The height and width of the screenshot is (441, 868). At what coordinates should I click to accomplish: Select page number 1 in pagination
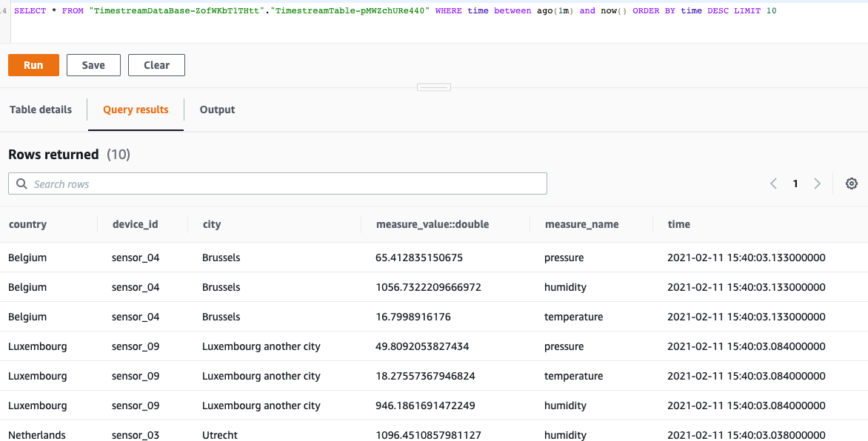pos(795,184)
